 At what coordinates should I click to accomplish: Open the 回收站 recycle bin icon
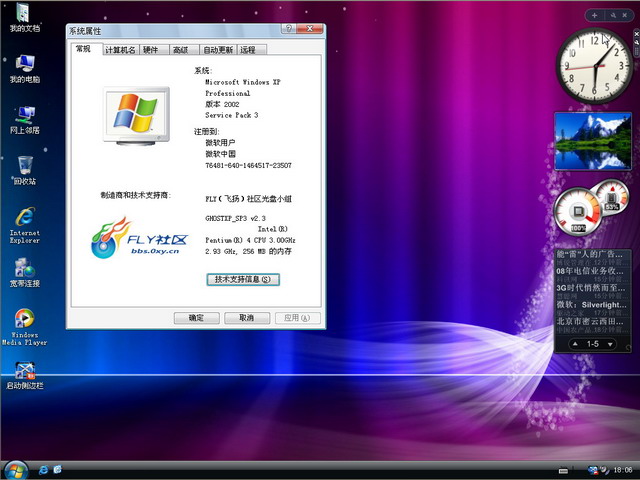[24, 170]
